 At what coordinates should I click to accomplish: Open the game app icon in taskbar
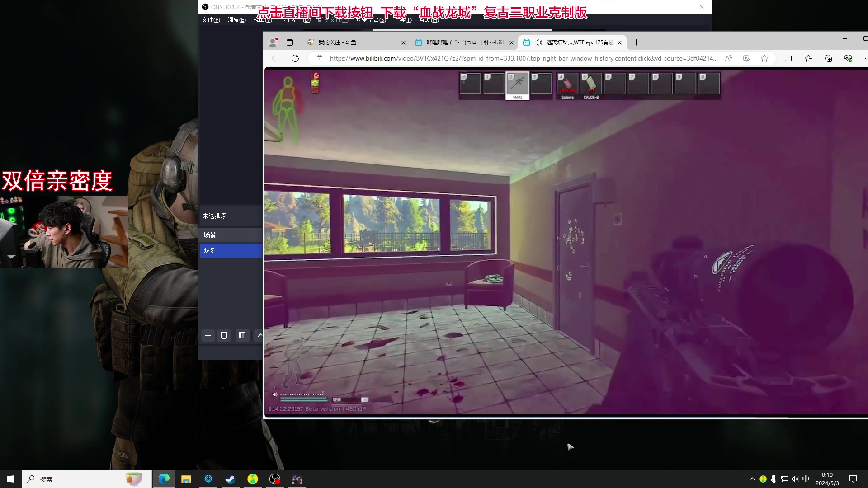(x=297, y=479)
